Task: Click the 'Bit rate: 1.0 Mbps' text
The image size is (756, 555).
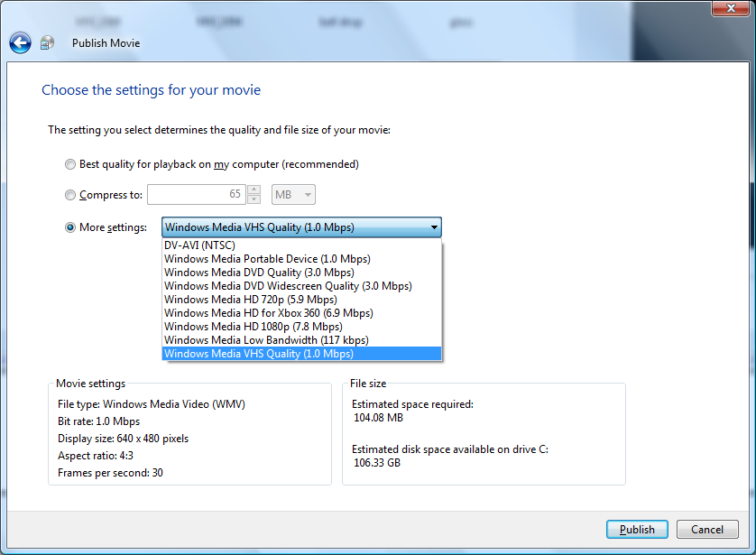Action: point(99,421)
